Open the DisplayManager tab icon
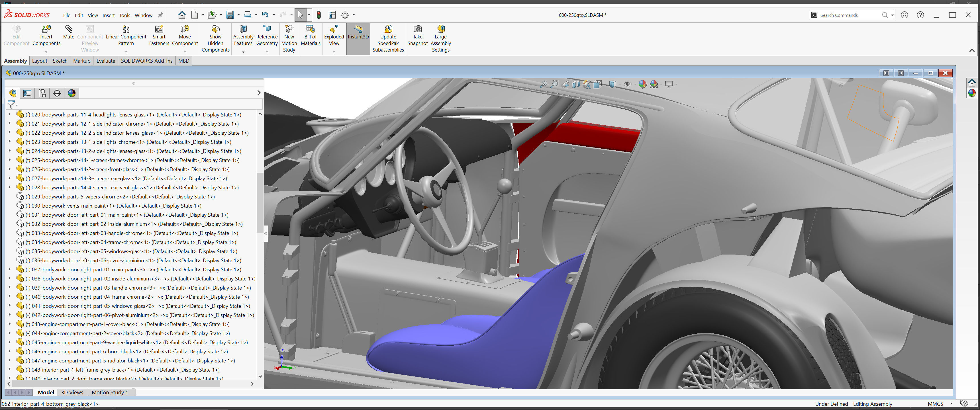The width and height of the screenshot is (980, 410). (x=72, y=93)
